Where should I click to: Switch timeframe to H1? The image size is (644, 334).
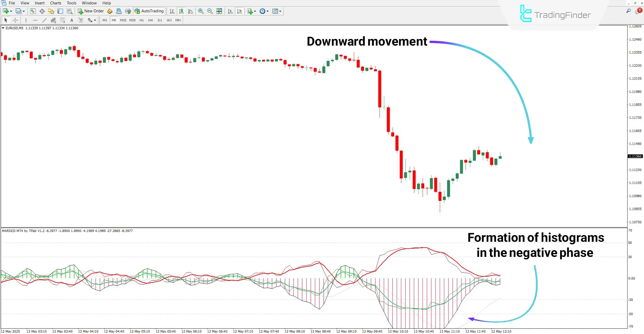(x=141, y=20)
